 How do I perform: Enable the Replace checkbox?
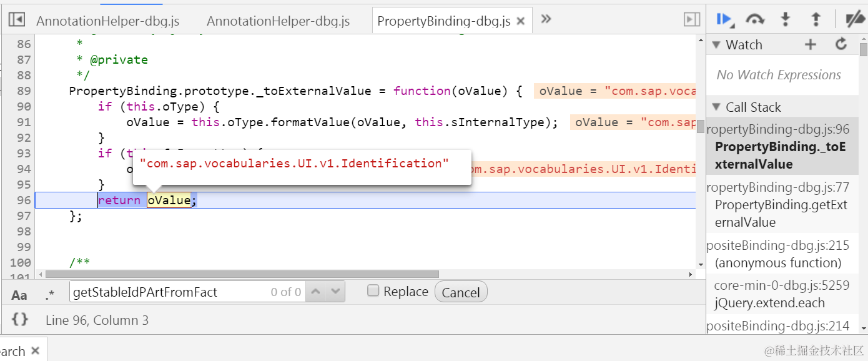click(x=373, y=290)
